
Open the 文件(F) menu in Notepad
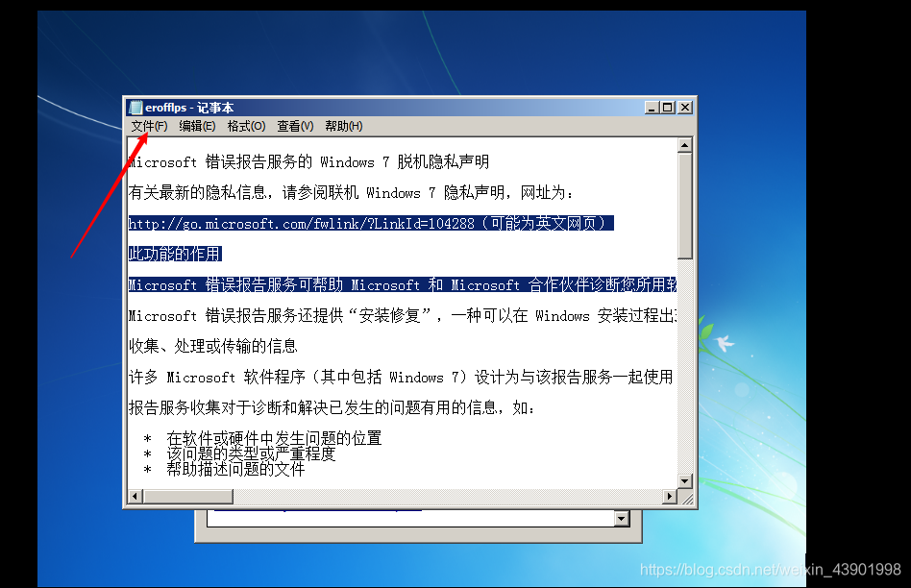(x=149, y=126)
